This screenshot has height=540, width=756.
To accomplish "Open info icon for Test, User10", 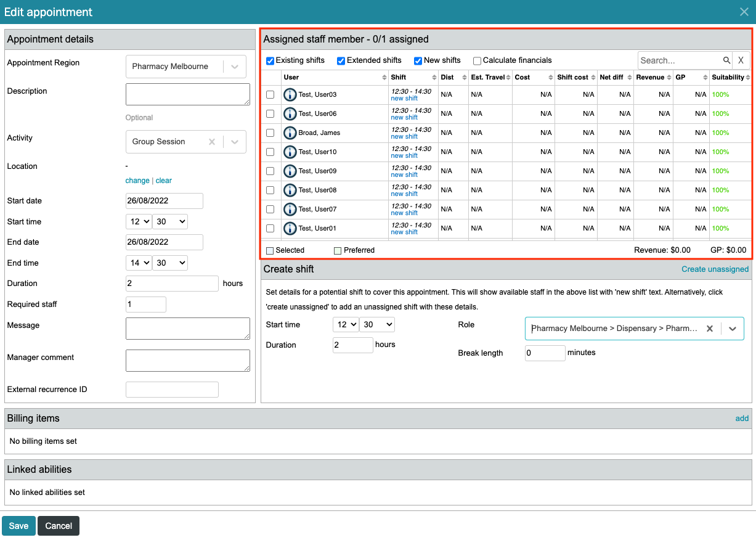I will pyautogui.click(x=290, y=152).
